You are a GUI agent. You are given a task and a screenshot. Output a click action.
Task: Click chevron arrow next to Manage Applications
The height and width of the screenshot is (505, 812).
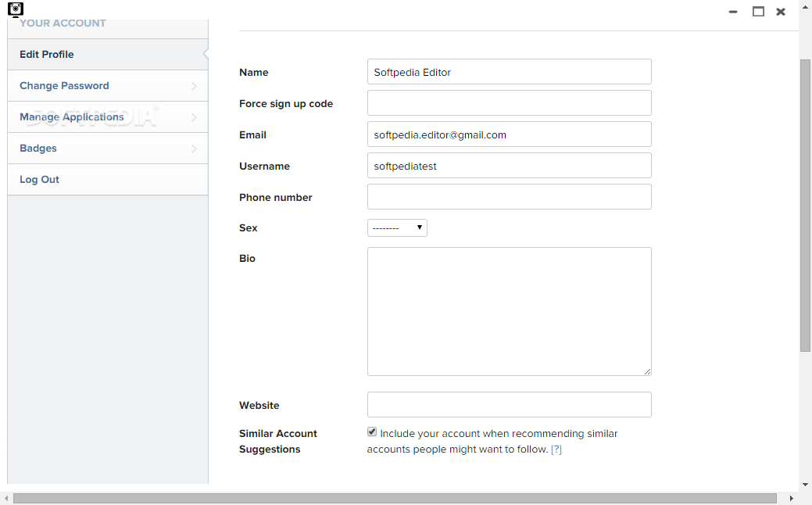pyautogui.click(x=194, y=117)
